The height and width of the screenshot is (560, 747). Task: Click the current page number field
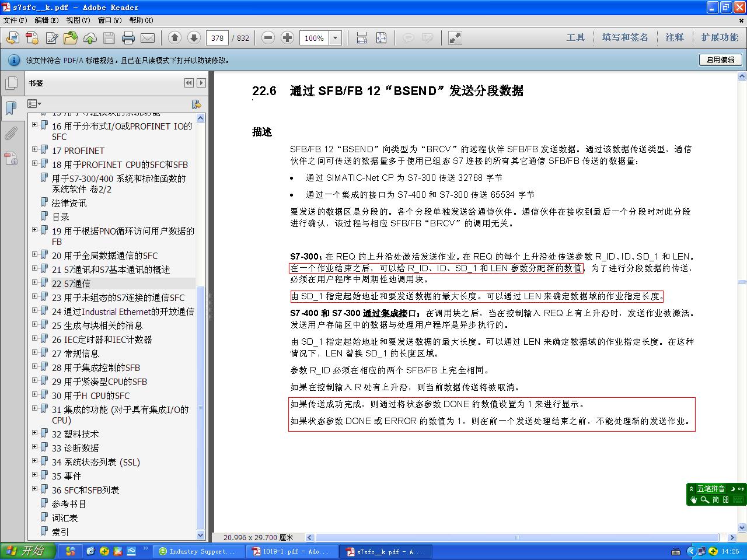pyautogui.click(x=217, y=38)
